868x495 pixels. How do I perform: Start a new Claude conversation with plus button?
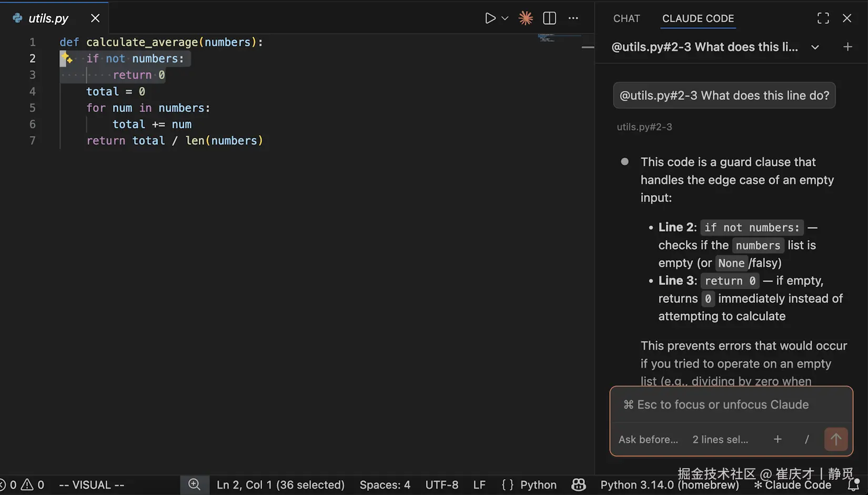pyautogui.click(x=848, y=47)
